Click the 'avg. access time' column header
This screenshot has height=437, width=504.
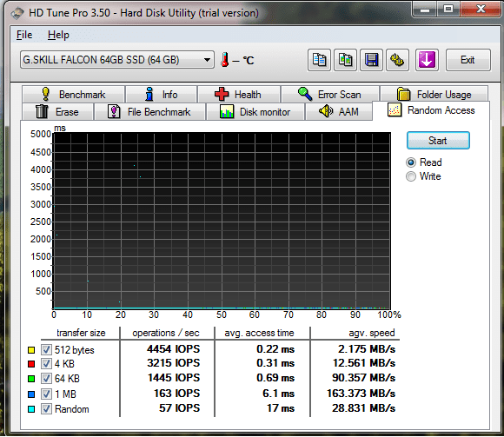[260, 333]
